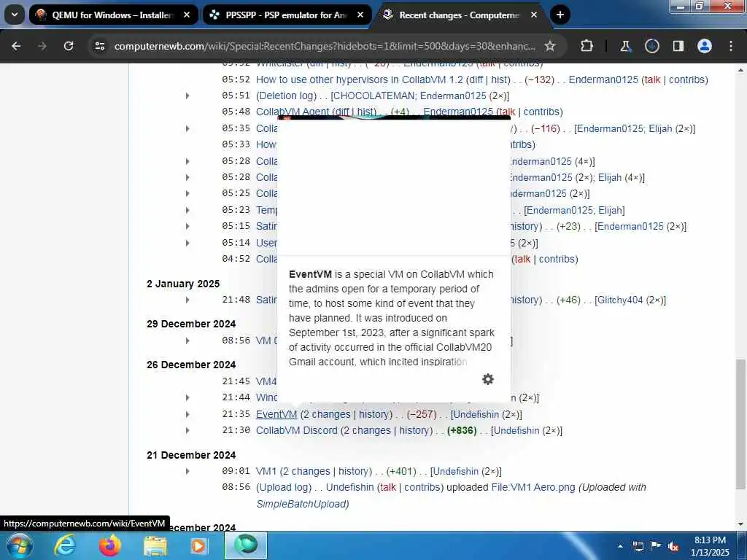Switch to the QEMU for Windows tab
Screen dimensions: 747x560
(x=113, y=15)
